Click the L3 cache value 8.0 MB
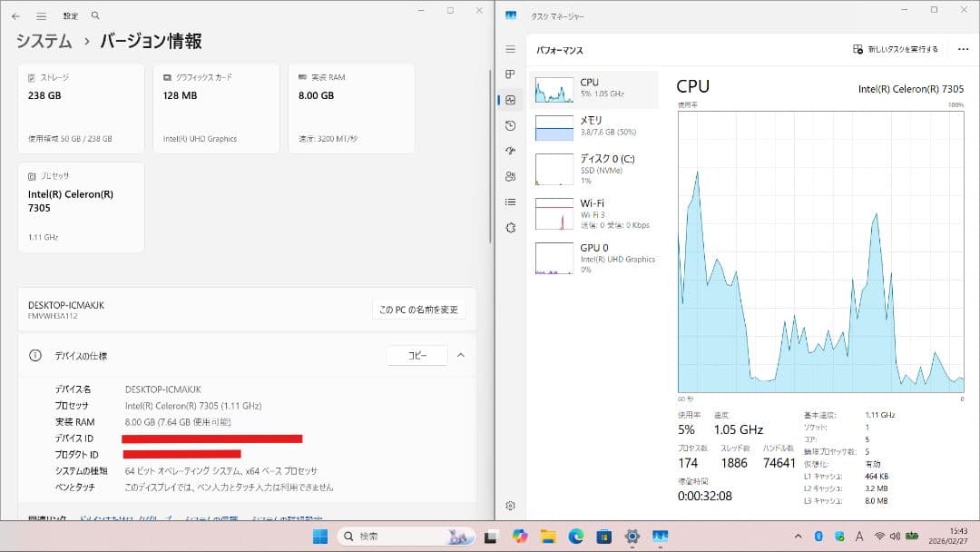980x552 pixels. coord(877,501)
